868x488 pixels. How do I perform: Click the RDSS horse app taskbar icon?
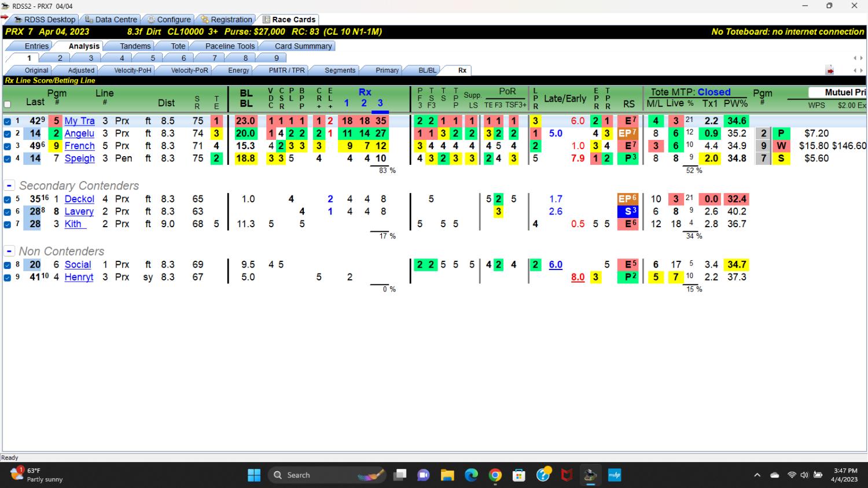coord(590,475)
